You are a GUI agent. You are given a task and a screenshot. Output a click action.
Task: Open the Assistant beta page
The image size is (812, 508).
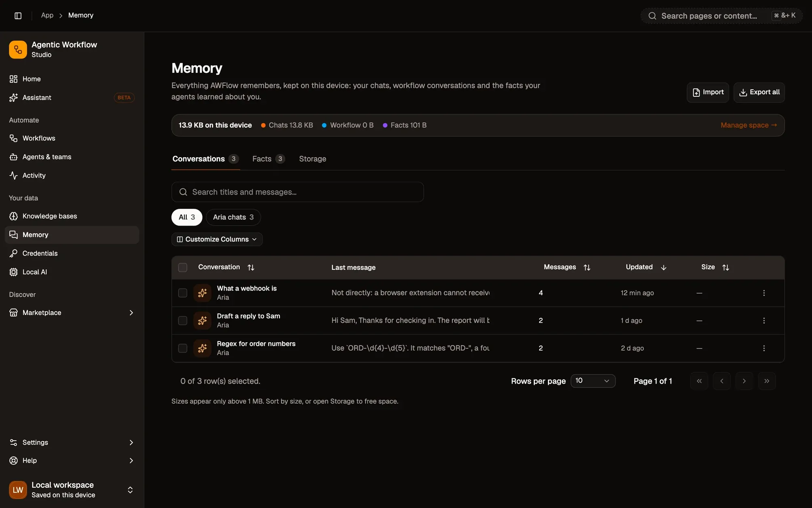(x=72, y=98)
